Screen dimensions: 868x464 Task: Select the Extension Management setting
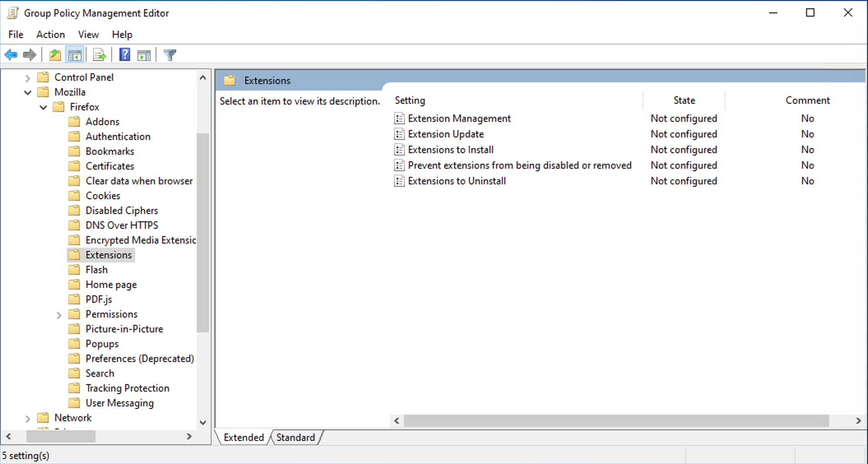tap(459, 118)
